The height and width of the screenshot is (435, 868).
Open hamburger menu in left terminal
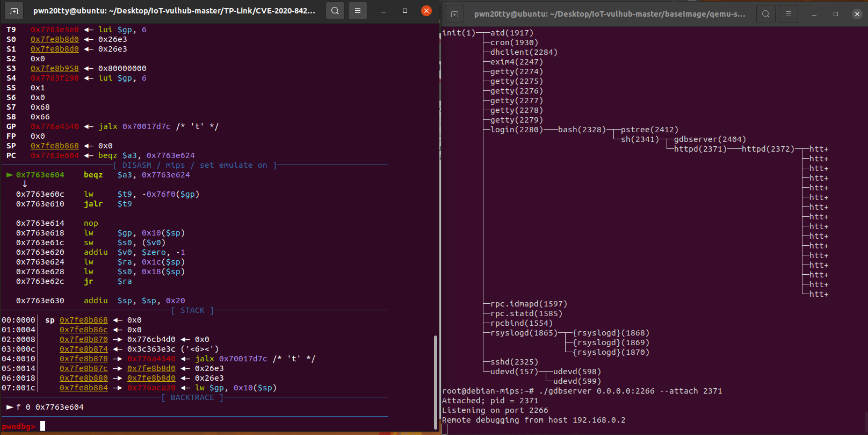tap(357, 11)
